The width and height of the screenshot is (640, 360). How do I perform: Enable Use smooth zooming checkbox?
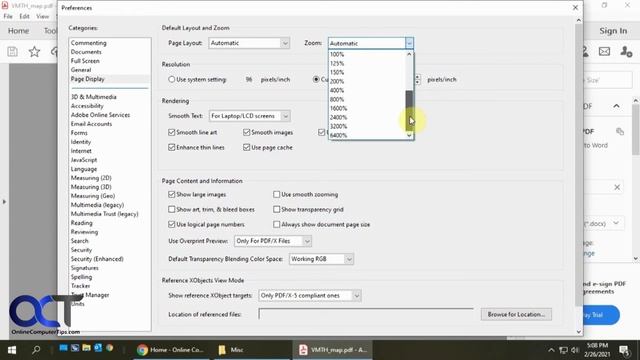[x=277, y=194]
